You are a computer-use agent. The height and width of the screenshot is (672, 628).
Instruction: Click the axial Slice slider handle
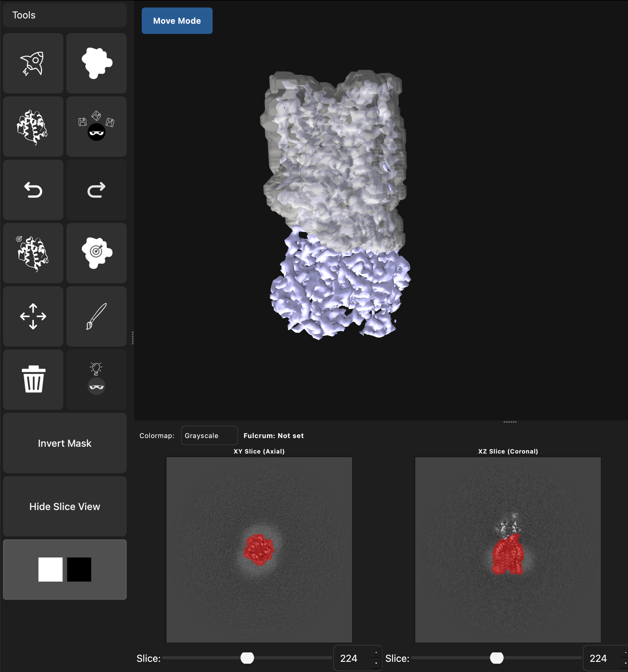[247, 658]
